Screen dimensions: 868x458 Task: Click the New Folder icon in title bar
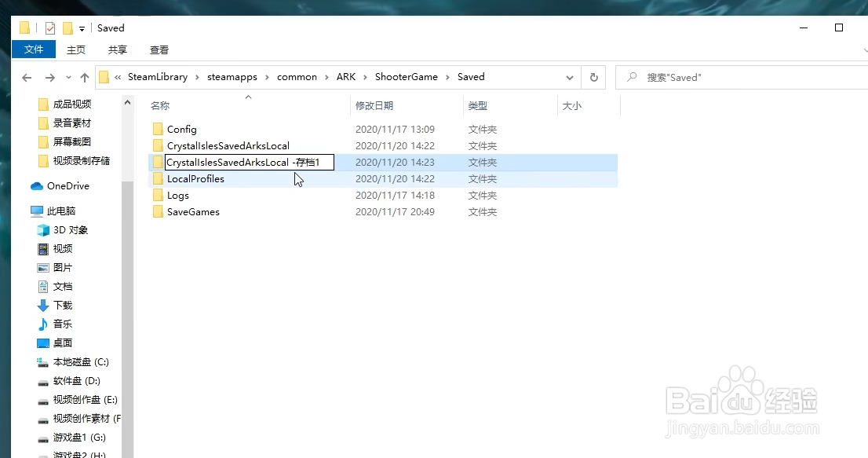(x=68, y=27)
